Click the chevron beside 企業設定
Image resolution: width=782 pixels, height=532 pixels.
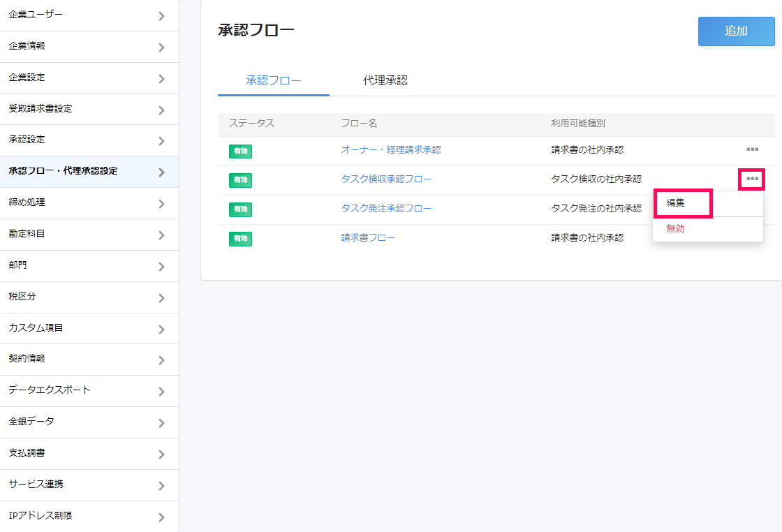(161, 79)
